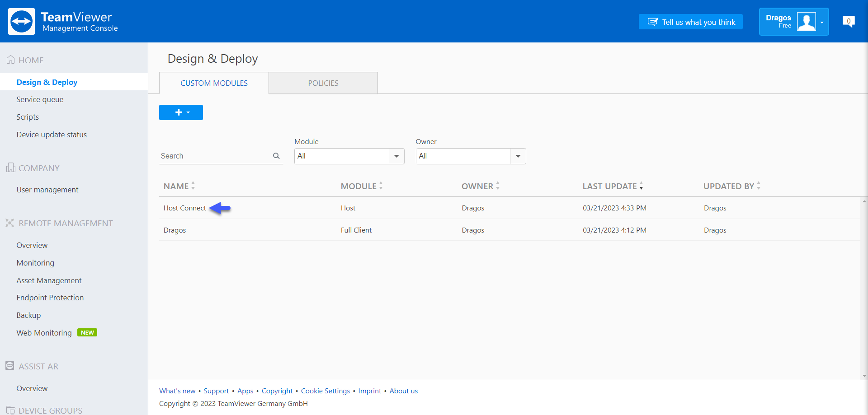Viewport: 868px width, 415px height.
Task: Click the Cookie Settings link
Action: pyautogui.click(x=325, y=391)
